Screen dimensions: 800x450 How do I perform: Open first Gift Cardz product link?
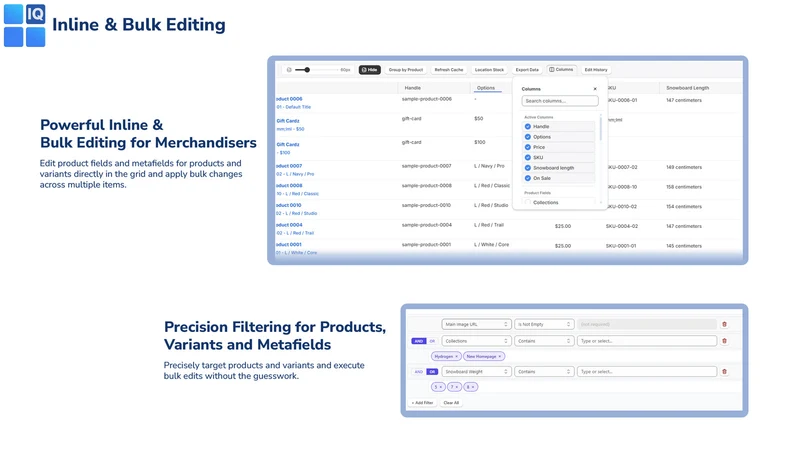click(288, 121)
